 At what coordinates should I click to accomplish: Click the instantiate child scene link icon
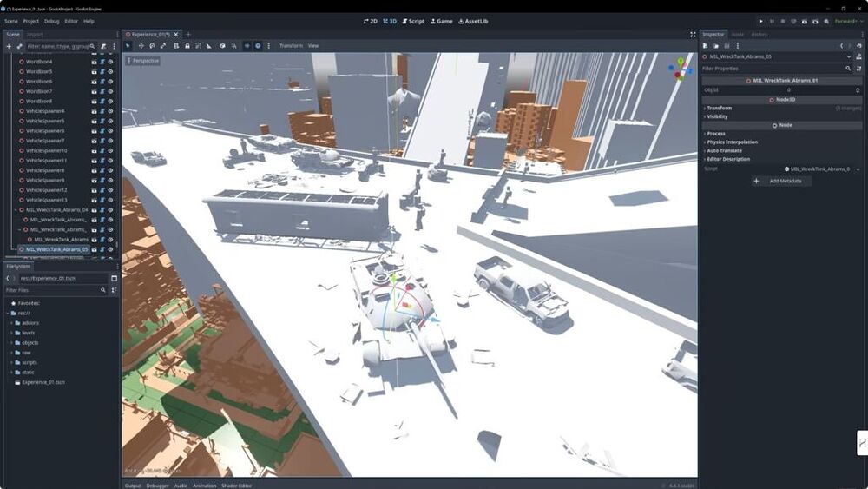pos(19,47)
